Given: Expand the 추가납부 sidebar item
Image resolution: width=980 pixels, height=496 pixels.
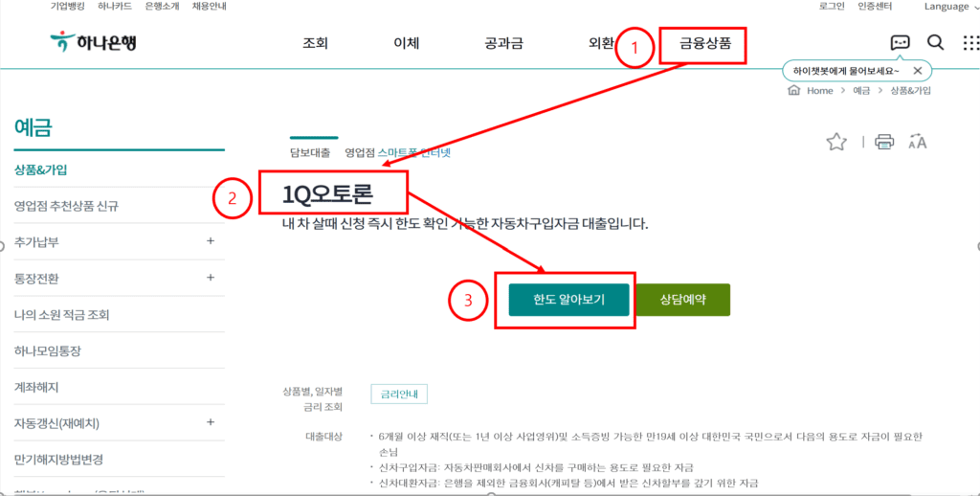Looking at the screenshot, I should point(211,240).
